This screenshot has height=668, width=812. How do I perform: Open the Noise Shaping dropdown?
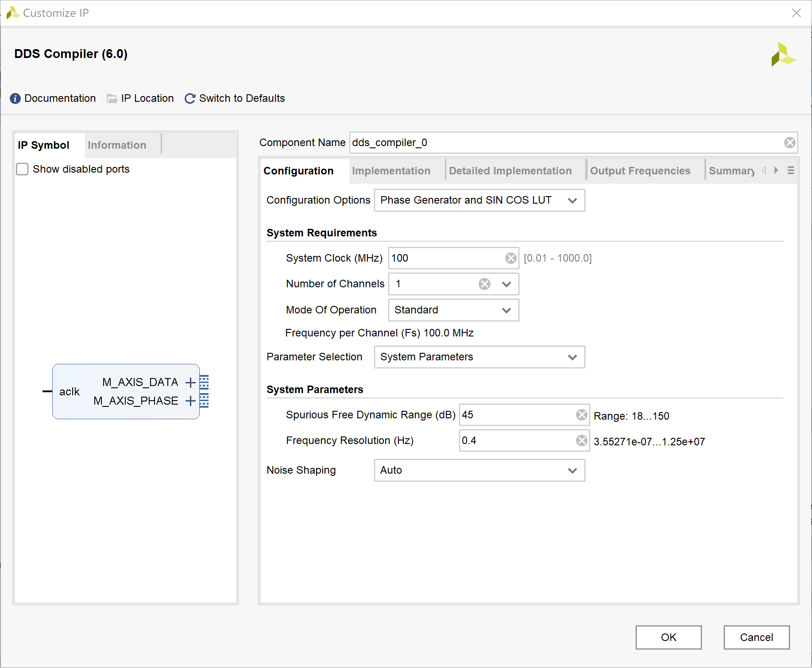point(572,471)
